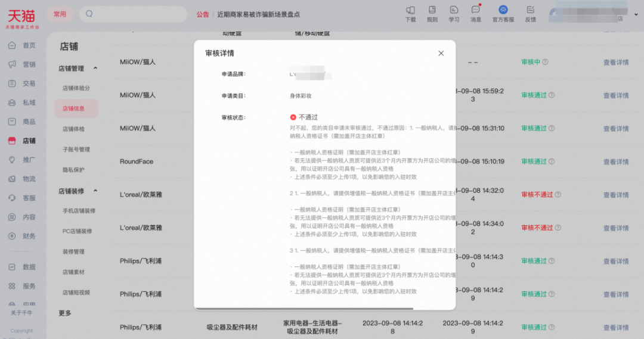Collapse the 店铺管理 section
Viewport: 644px width, 339px height.
(x=95, y=69)
